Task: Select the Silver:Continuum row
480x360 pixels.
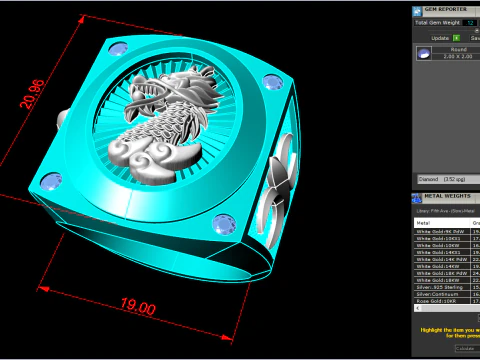Action: point(447,294)
